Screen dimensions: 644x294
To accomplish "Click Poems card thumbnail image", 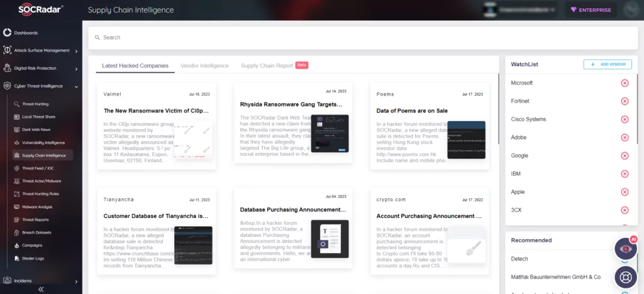I will (x=466, y=140).
